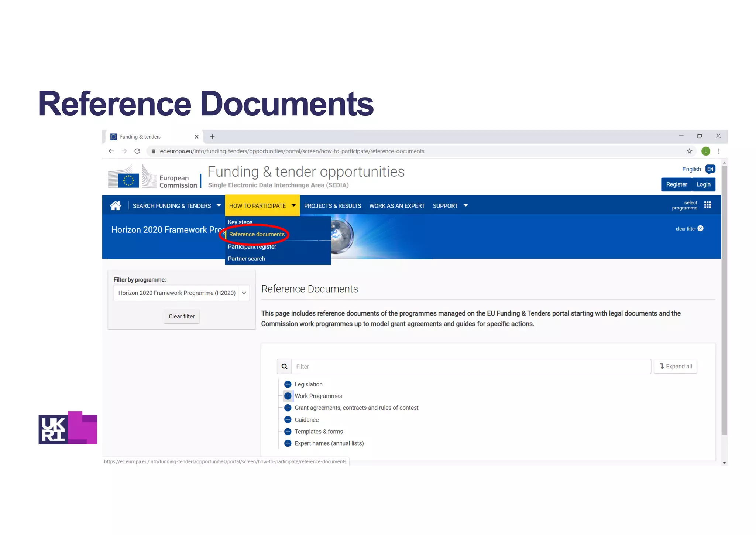756x535 pixels.
Task: Click the browser back arrow
Action: click(x=111, y=151)
